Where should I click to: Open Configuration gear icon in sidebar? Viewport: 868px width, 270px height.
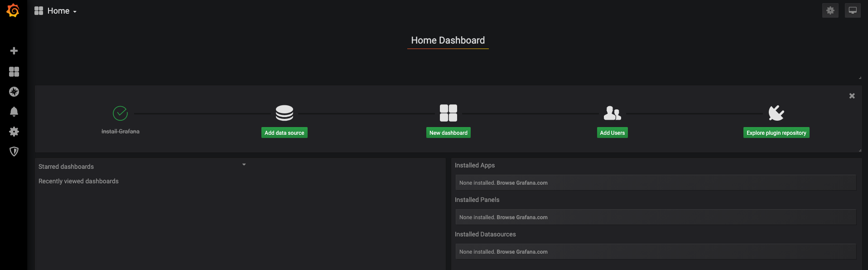click(14, 132)
